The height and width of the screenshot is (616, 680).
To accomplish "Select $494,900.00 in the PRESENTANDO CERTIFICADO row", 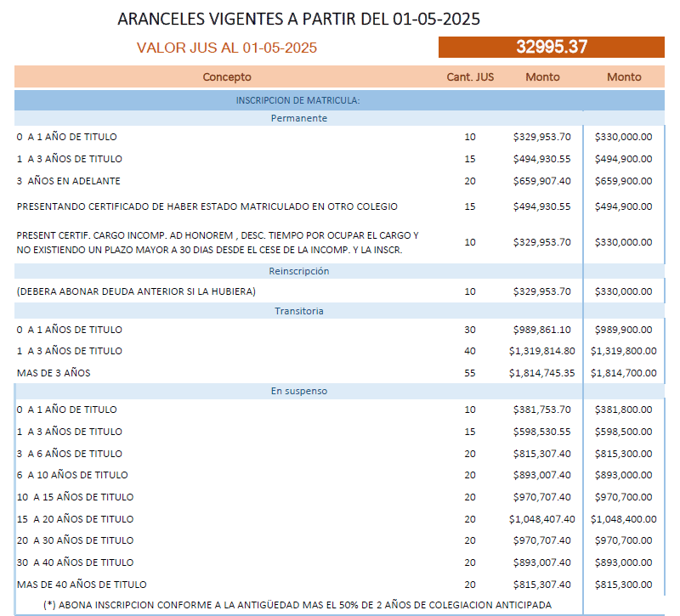I will point(623,206).
